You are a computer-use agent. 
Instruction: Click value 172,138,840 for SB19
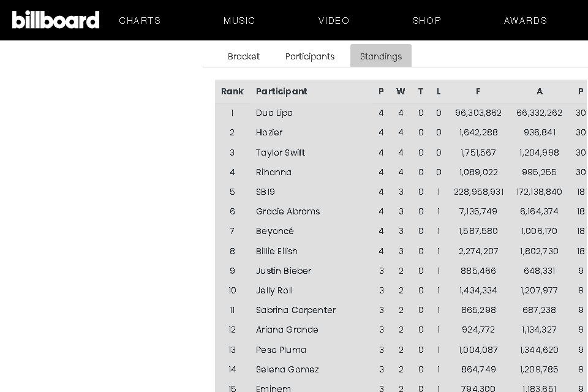pyautogui.click(x=539, y=192)
